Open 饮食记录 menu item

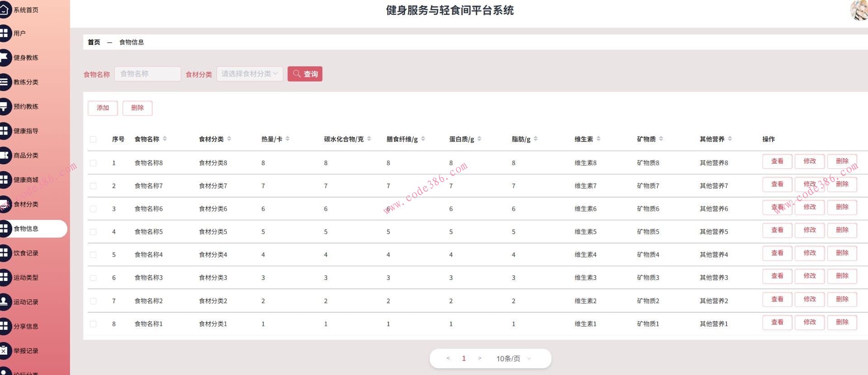tap(26, 253)
